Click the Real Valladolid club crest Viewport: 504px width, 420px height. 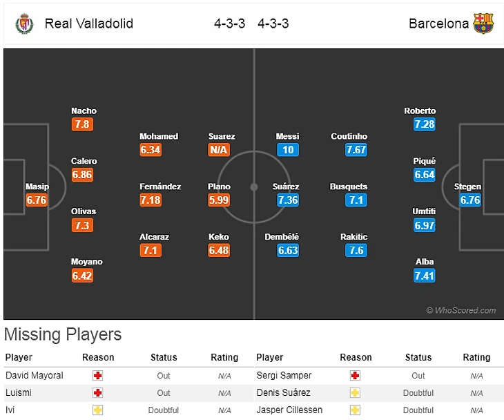tap(23, 23)
